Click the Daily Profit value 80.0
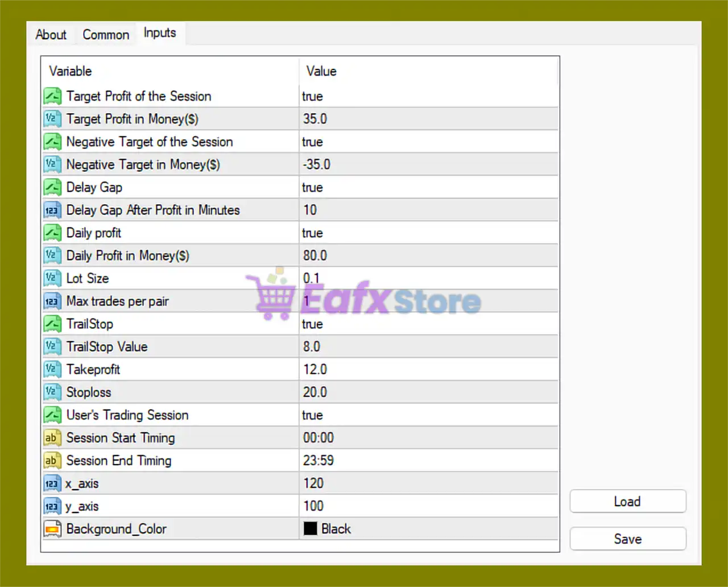This screenshot has width=728, height=587. pos(315,255)
